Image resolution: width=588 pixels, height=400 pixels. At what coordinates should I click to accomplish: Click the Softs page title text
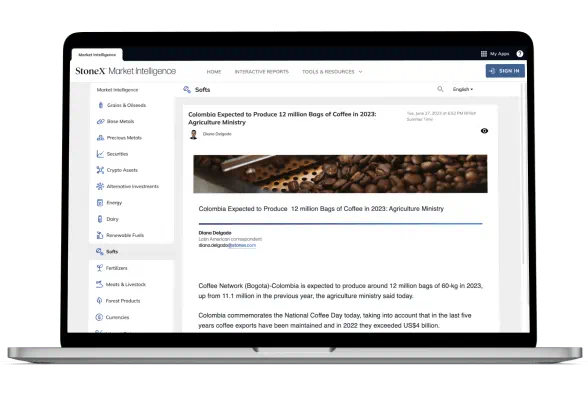(202, 90)
